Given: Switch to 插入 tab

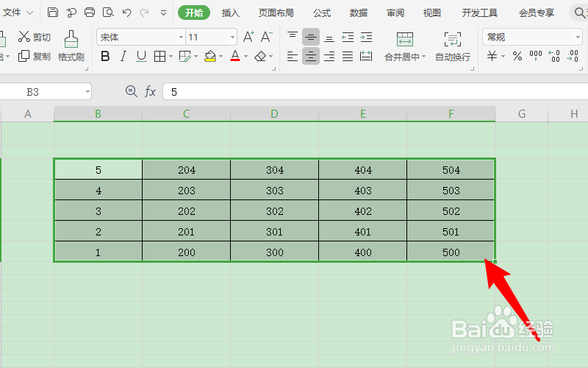Looking at the screenshot, I should (x=230, y=13).
